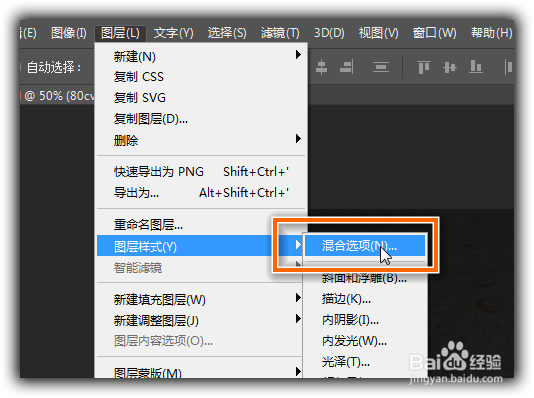The width and height of the screenshot is (534, 398).
Task: Expand the 新建(N) submenu
Action: point(202,56)
